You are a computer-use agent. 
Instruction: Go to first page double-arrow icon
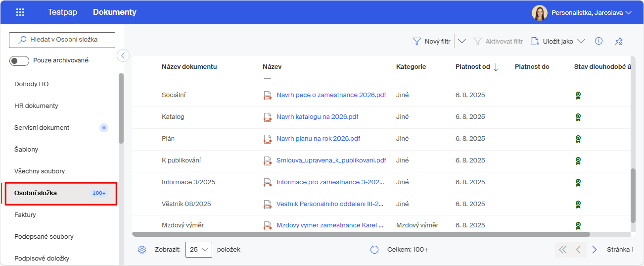[562, 250]
